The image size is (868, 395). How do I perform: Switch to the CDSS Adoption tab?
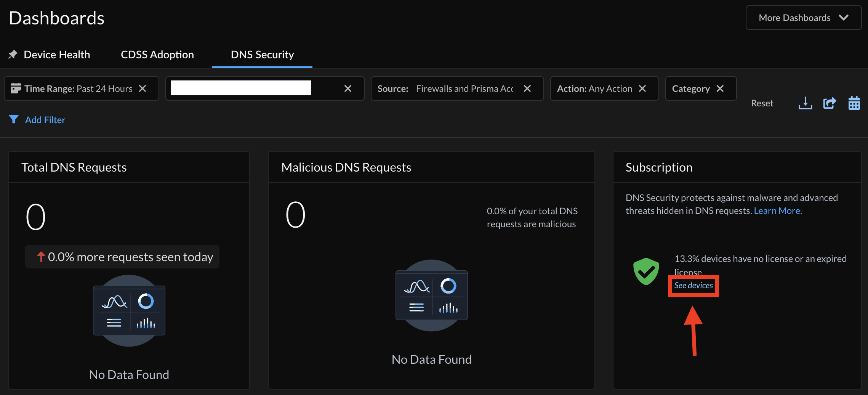157,54
